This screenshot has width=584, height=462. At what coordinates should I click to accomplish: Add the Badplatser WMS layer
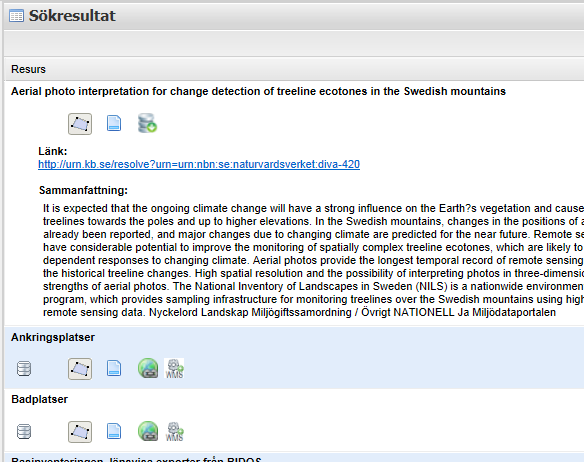click(x=174, y=431)
